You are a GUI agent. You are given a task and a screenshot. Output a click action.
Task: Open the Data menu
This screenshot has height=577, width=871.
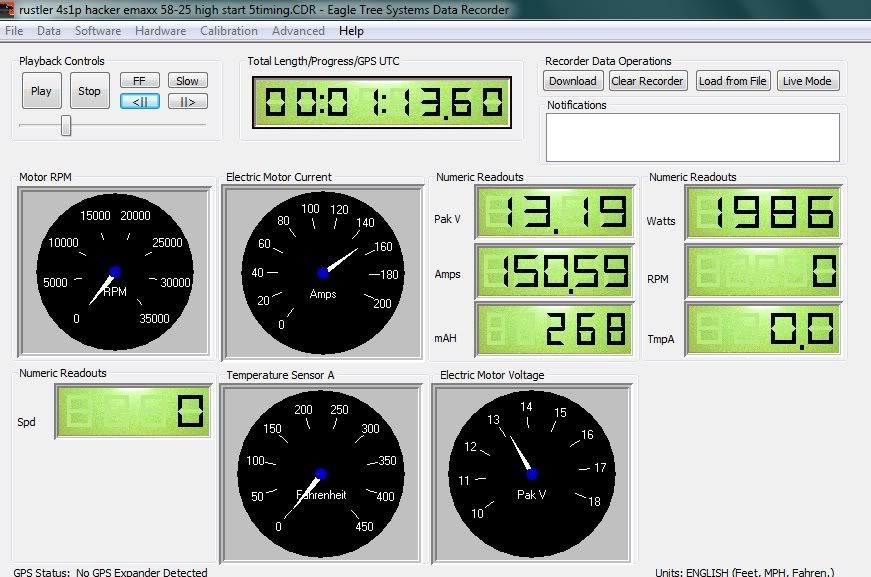pos(49,31)
